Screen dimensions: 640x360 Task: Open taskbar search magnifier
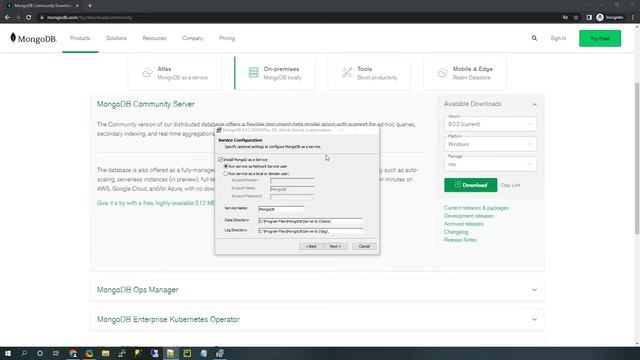tap(24, 353)
